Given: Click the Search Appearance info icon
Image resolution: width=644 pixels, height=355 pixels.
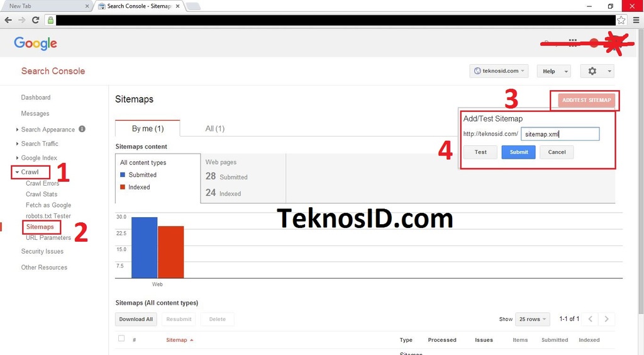Looking at the screenshot, I should tap(82, 128).
